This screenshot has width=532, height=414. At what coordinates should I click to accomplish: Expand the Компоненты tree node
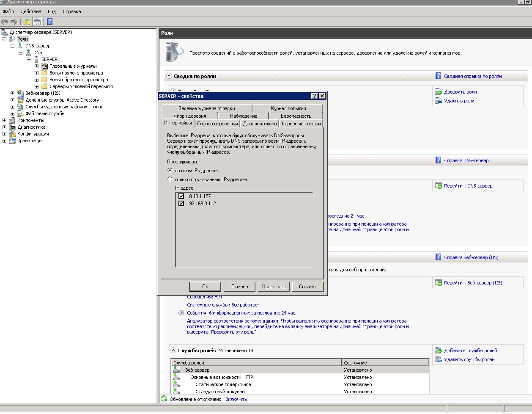[x=5, y=120]
